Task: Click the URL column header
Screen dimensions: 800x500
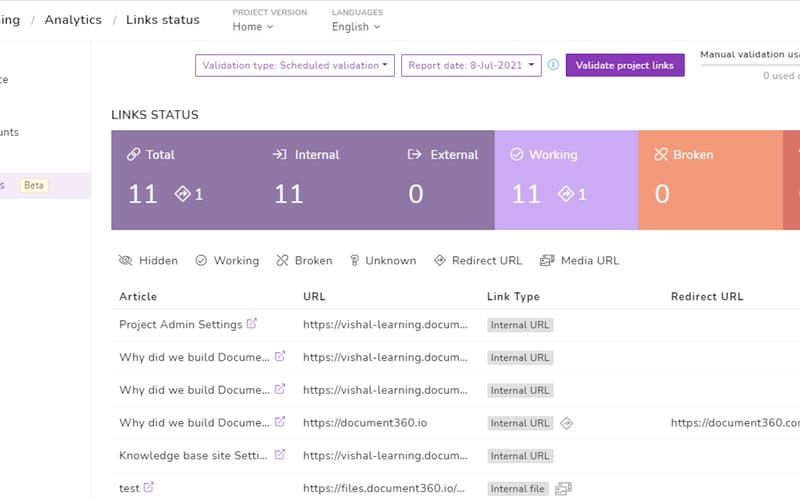Action: [314, 296]
